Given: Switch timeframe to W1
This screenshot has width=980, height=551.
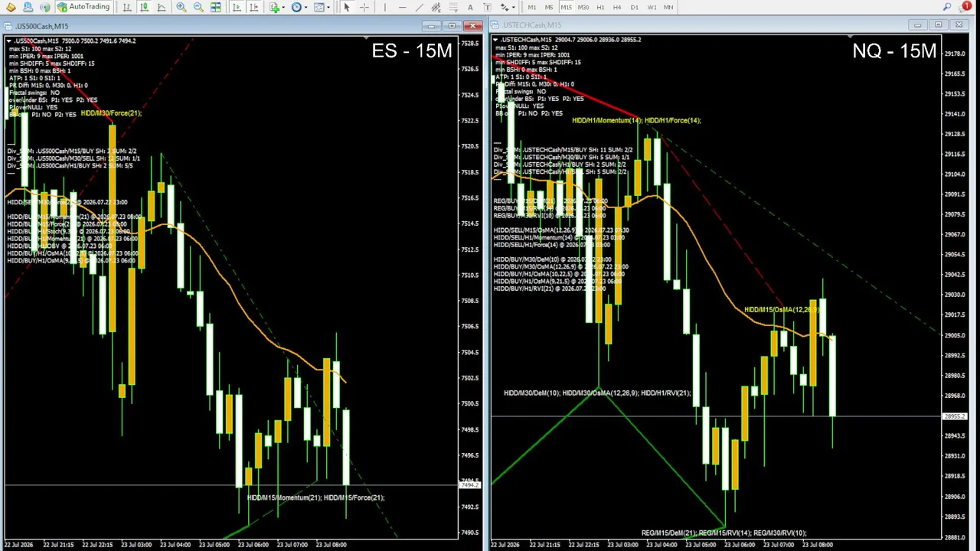Looking at the screenshot, I should point(652,7).
